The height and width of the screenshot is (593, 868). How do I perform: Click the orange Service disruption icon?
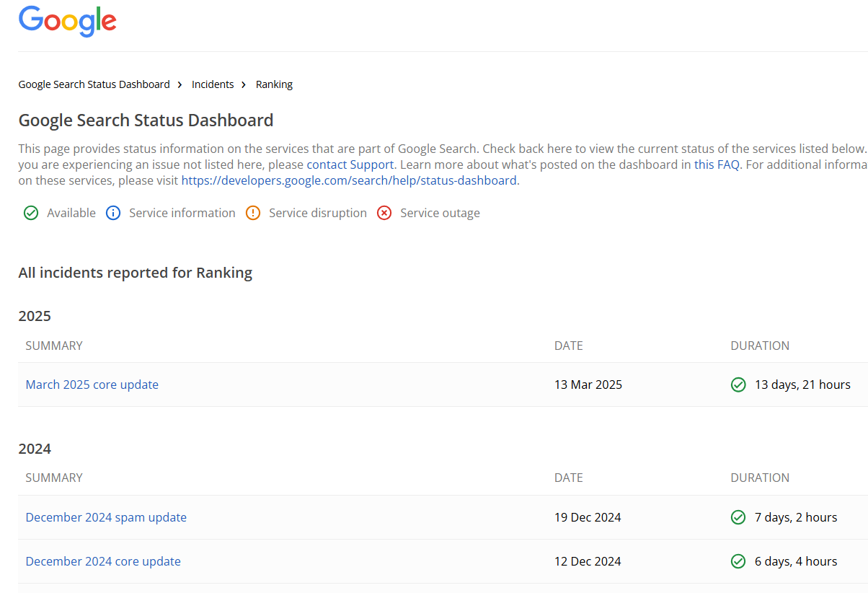[253, 213]
